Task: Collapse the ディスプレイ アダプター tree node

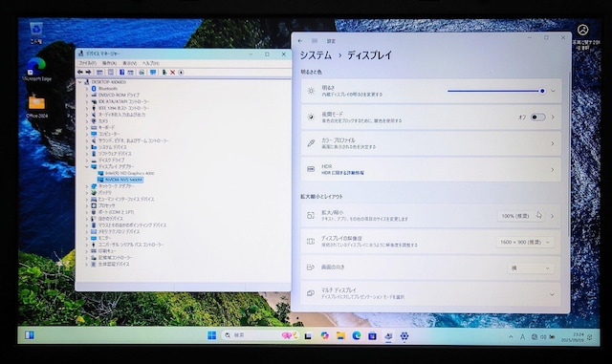Action: click(87, 166)
